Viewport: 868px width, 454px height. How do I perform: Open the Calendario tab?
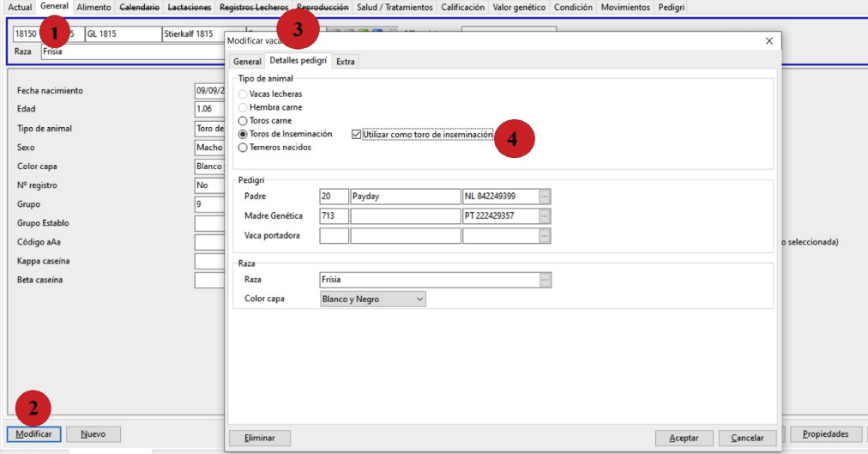click(139, 7)
